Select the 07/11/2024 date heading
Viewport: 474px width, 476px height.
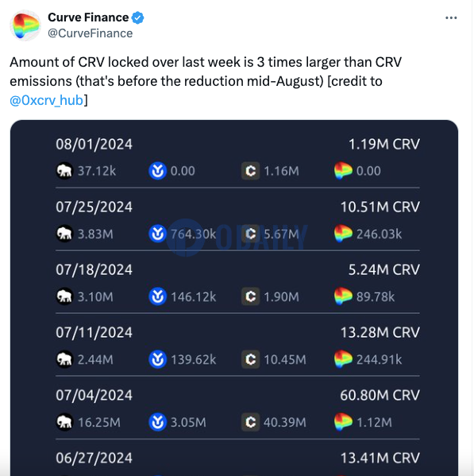pos(94,332)
